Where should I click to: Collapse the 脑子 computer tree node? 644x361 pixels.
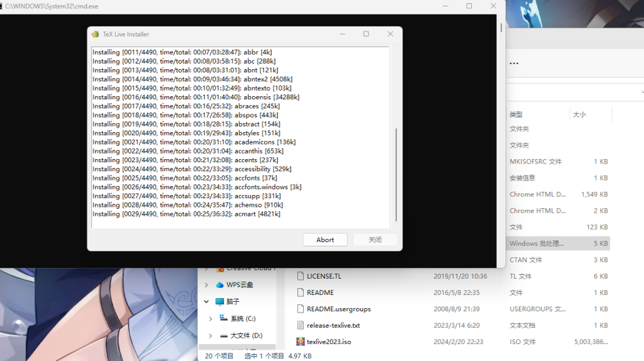(206, 302)
